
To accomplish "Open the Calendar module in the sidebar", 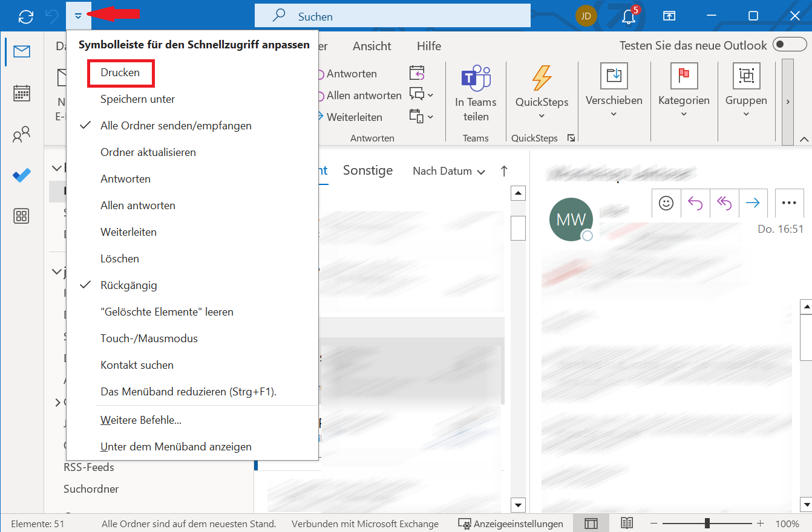I will point(22,93).
